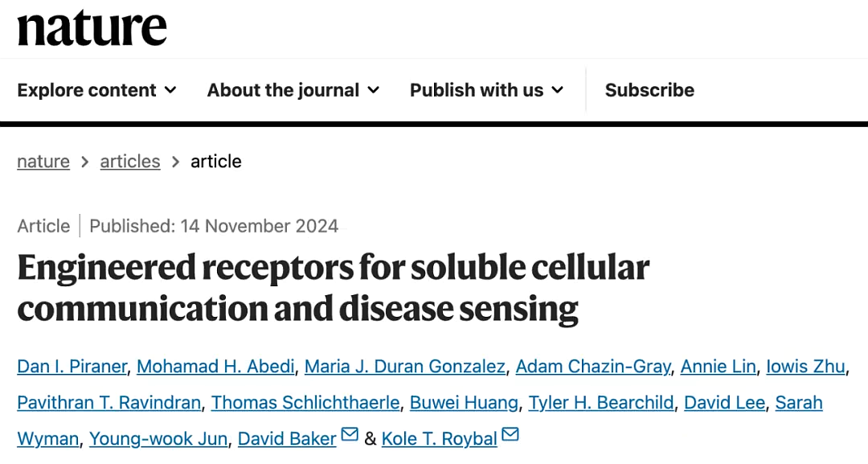Expand the Explore content chevron
Image resolution: width=868 pixels, height=464 pixels.
[170, 90]
